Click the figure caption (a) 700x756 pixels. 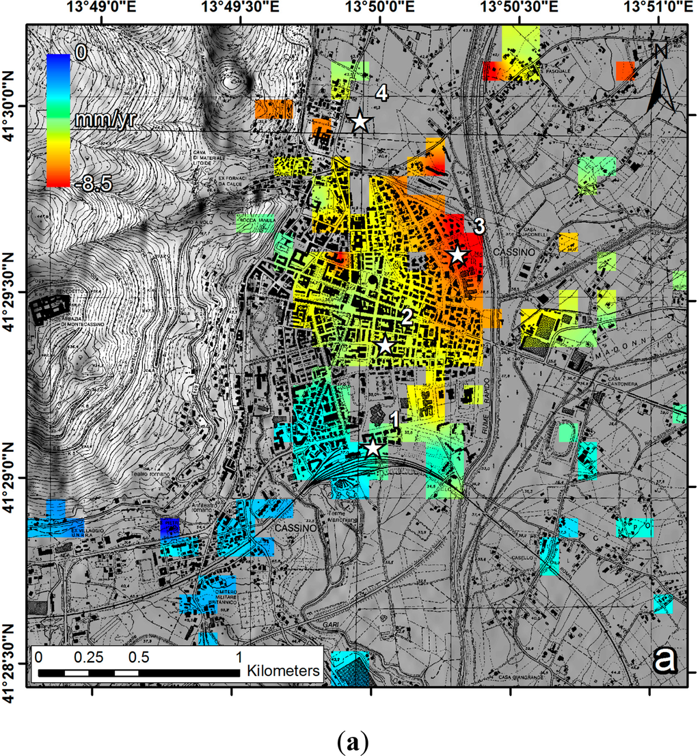[x=353, y=742]
